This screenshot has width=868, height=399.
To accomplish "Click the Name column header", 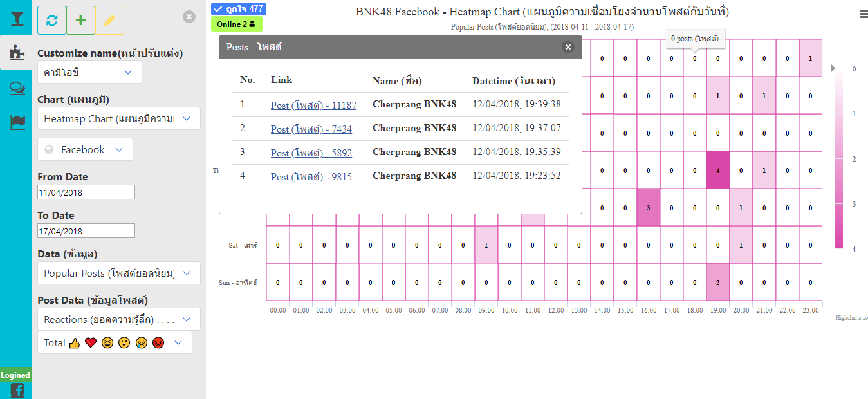I will click(397, 81).
